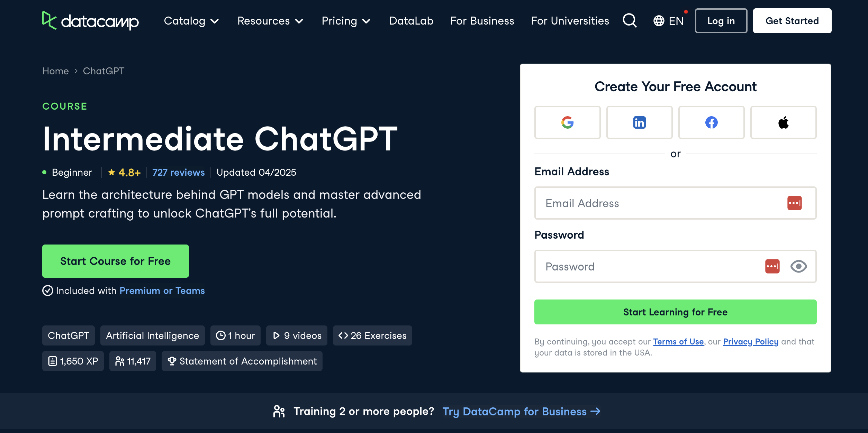
Task: Go to DataLab
Action: coord(411,21)
